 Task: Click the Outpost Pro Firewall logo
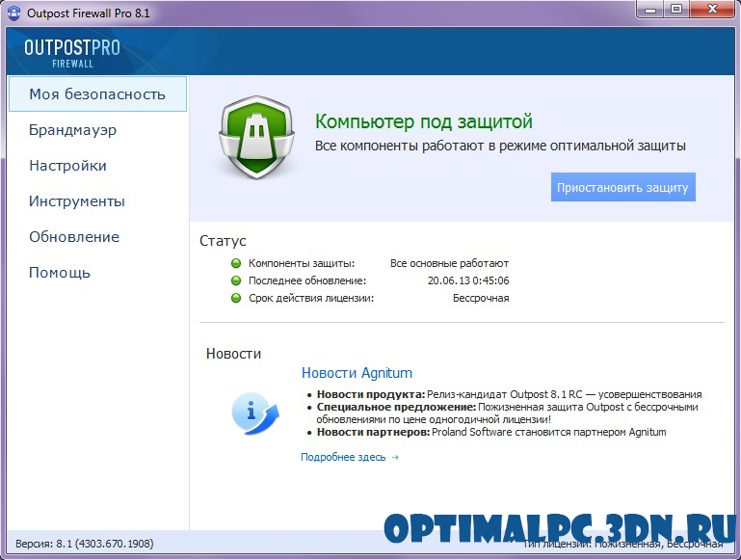tap(72, 52)
